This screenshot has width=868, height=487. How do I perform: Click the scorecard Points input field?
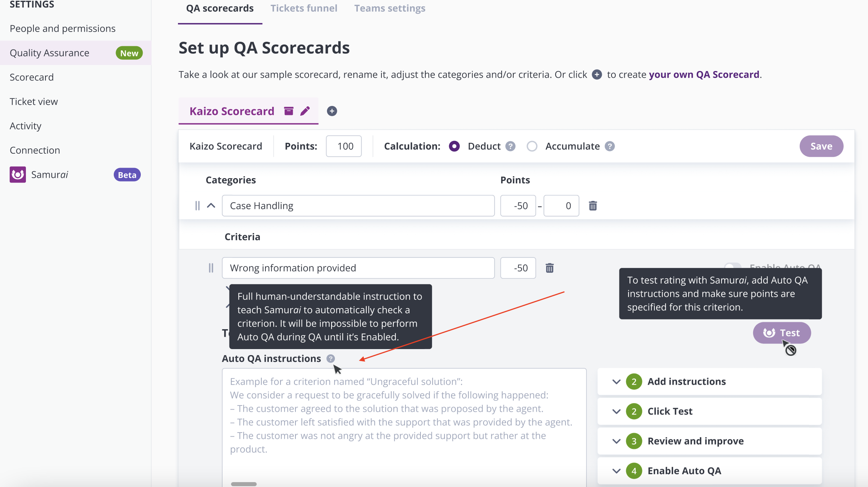[x=344, y=146]
